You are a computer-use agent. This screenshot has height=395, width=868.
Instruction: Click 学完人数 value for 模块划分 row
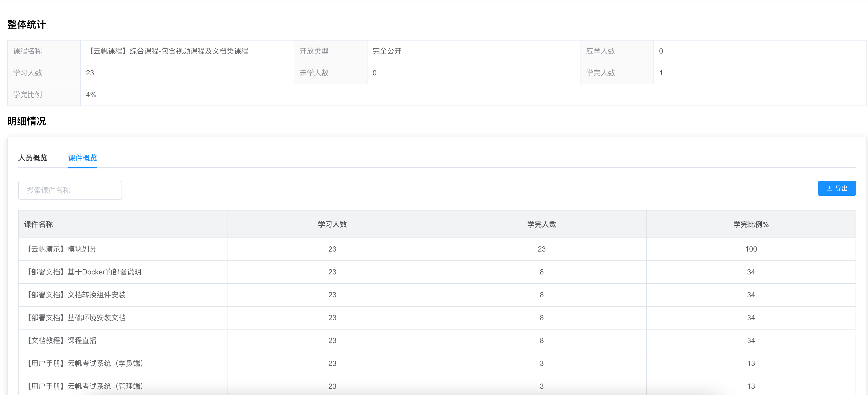pyautogui.click(x=542, y=249)
